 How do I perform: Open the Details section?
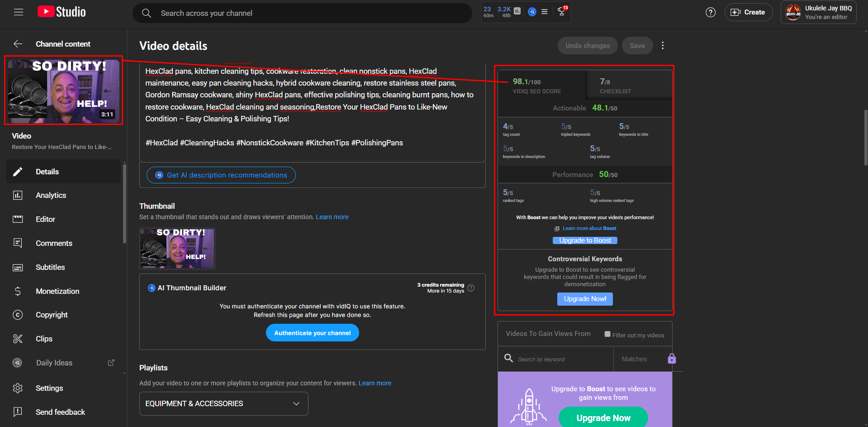tap(63, 172)
